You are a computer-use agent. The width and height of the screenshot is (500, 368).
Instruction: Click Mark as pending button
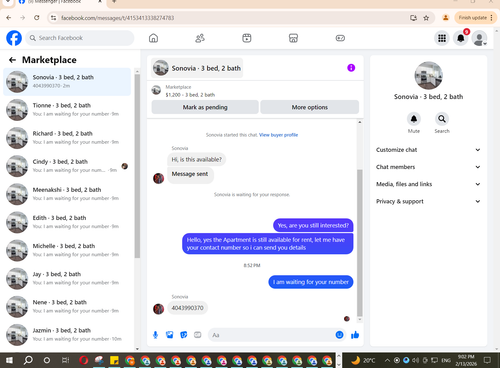205,107
